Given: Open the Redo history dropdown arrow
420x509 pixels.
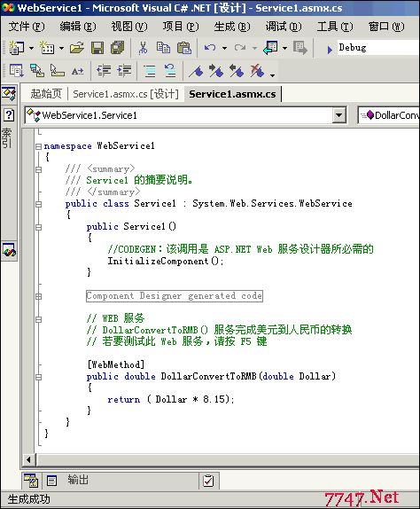Looking at the screenshot, I should click(254, 48).
